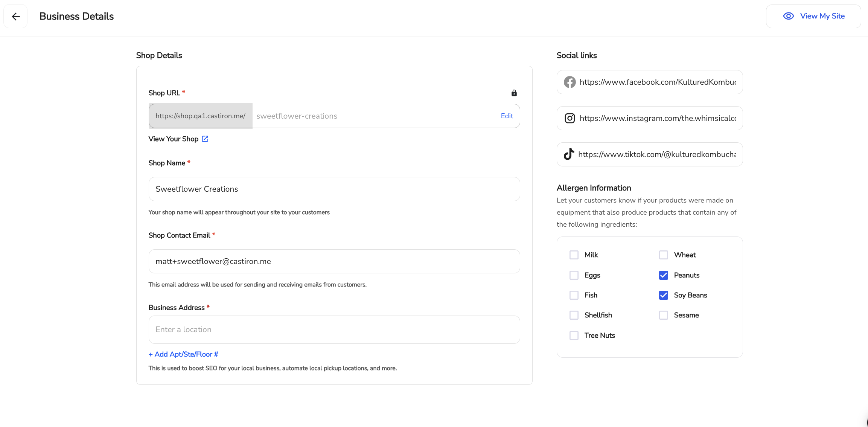Screen dimensions: 868x427
Task: Click the lock icon beside Shop URL
Action: pyautogui.click(x=514, y=93)
